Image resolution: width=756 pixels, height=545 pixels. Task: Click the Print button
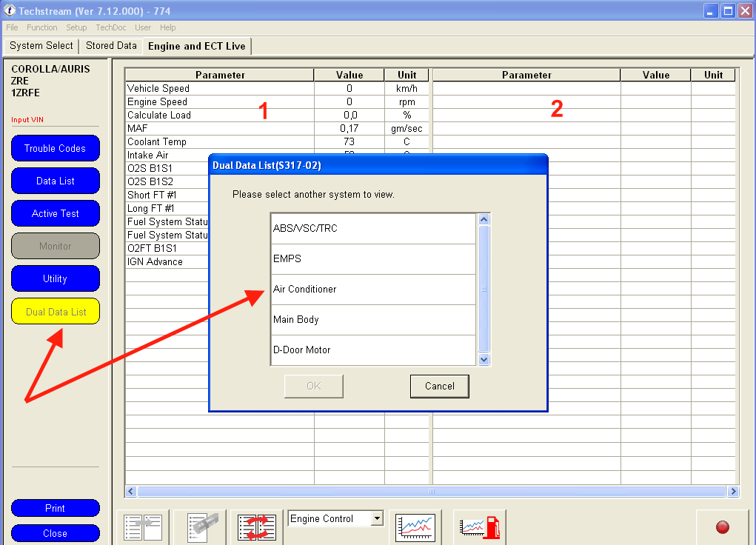coord(56,508)
